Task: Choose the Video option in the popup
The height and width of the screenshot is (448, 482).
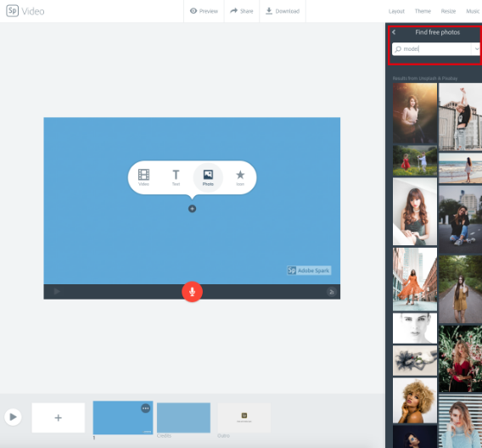Action: pos(143,177)
